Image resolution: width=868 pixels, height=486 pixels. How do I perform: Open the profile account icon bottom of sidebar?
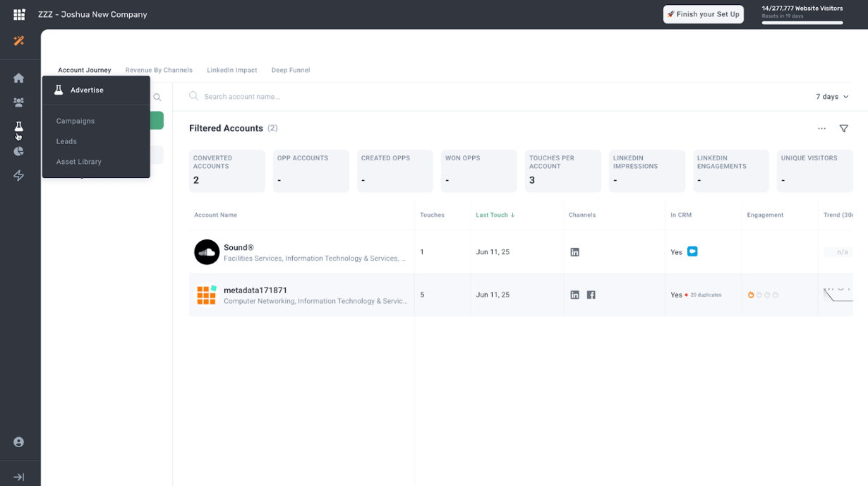tap(19, 441)
